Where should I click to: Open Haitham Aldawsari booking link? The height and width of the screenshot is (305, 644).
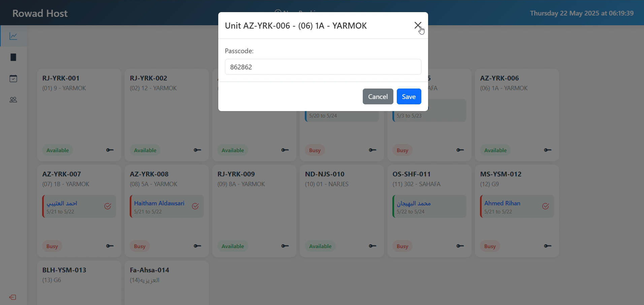pos(159,203)
